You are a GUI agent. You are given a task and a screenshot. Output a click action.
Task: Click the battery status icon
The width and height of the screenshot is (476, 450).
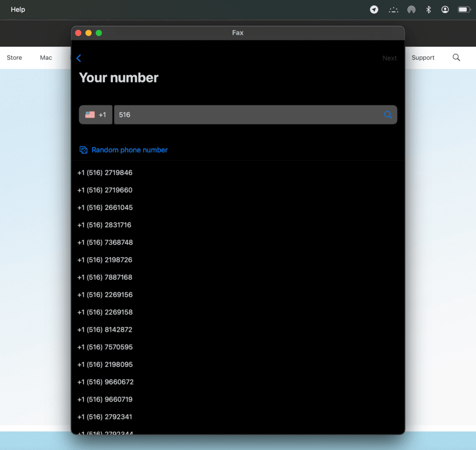pos(464,9)
